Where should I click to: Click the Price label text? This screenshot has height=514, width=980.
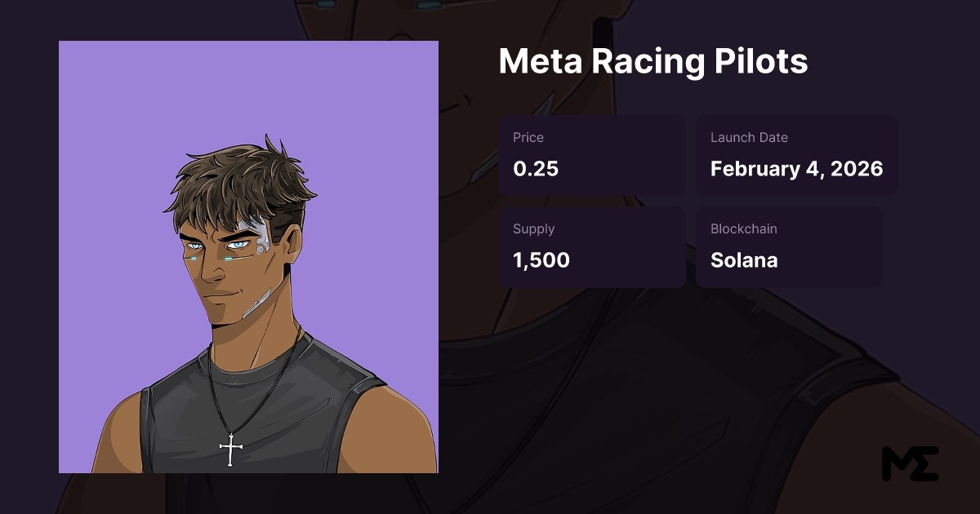pyautogui.click(x=528, y=138)
